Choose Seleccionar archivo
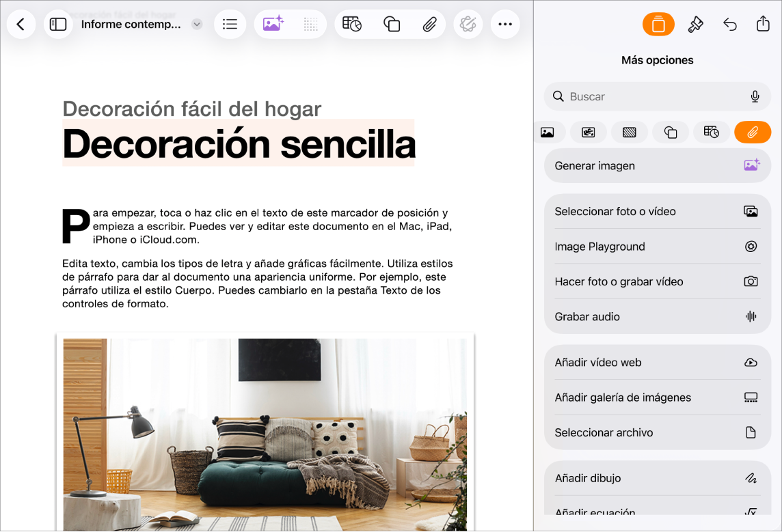 tap(658, 432)
